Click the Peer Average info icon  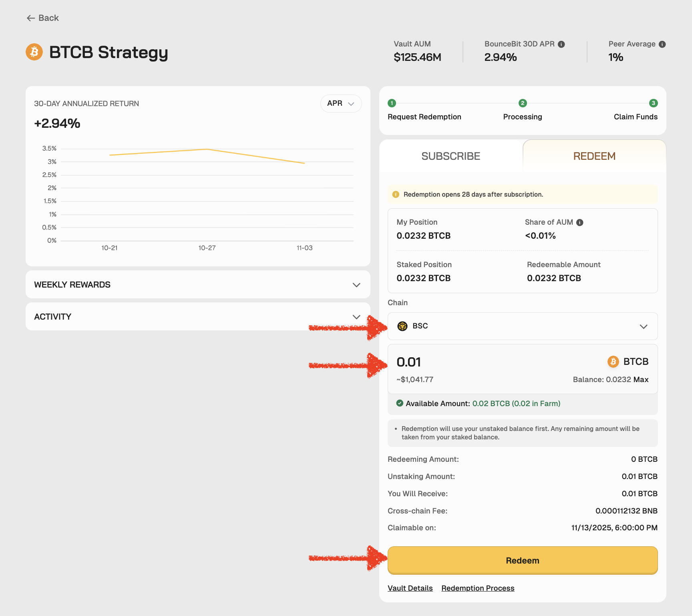(x=662, y=44)
